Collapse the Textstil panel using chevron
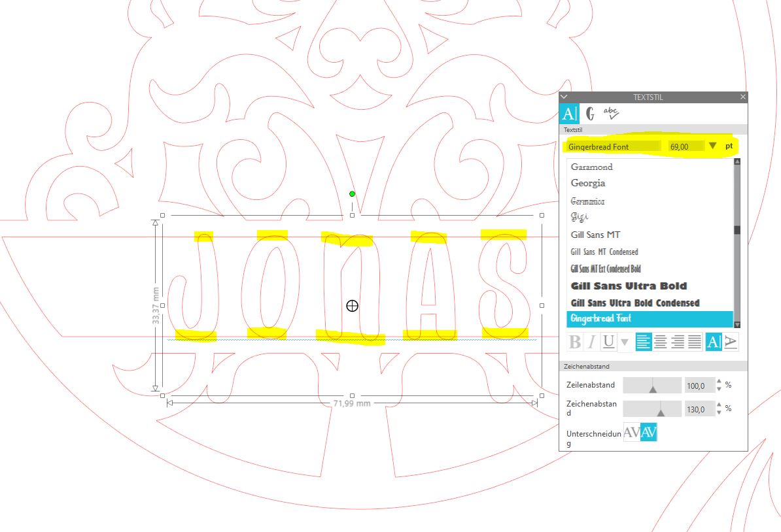The height and width of the screenshot is (532, 781). 564,97
